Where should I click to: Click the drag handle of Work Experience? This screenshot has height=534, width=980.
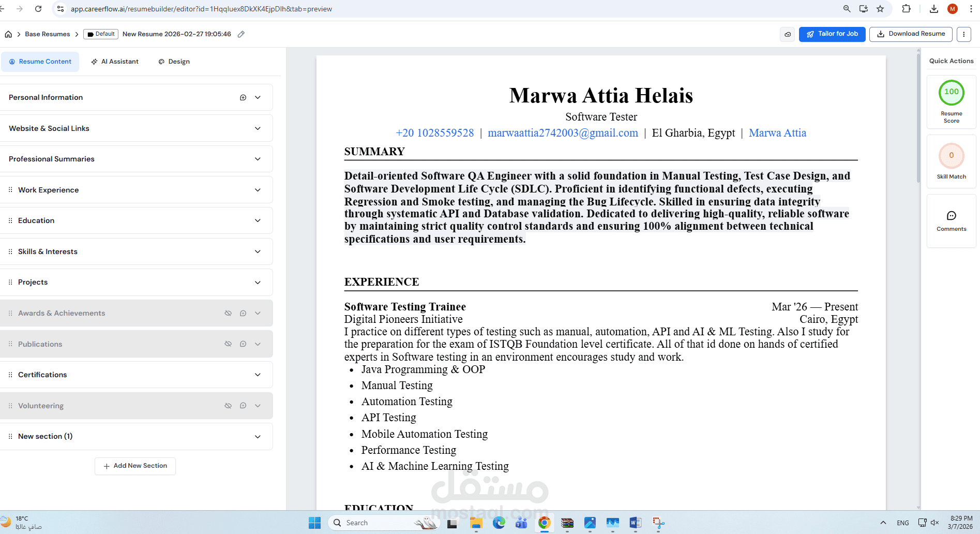pyautogui.click(x=10, y=190)
